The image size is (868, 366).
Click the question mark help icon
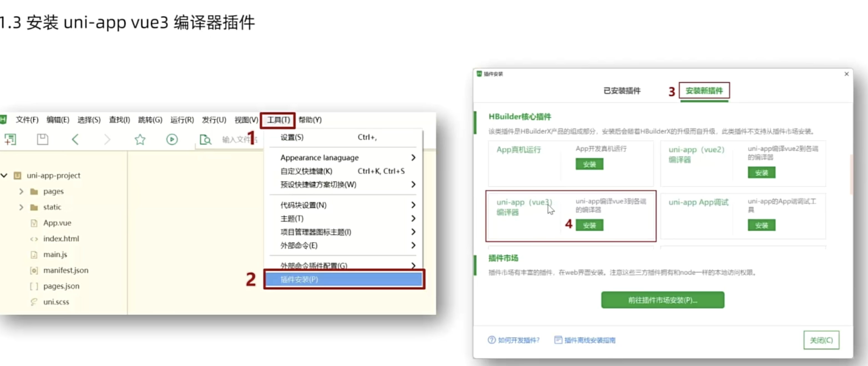492,340
